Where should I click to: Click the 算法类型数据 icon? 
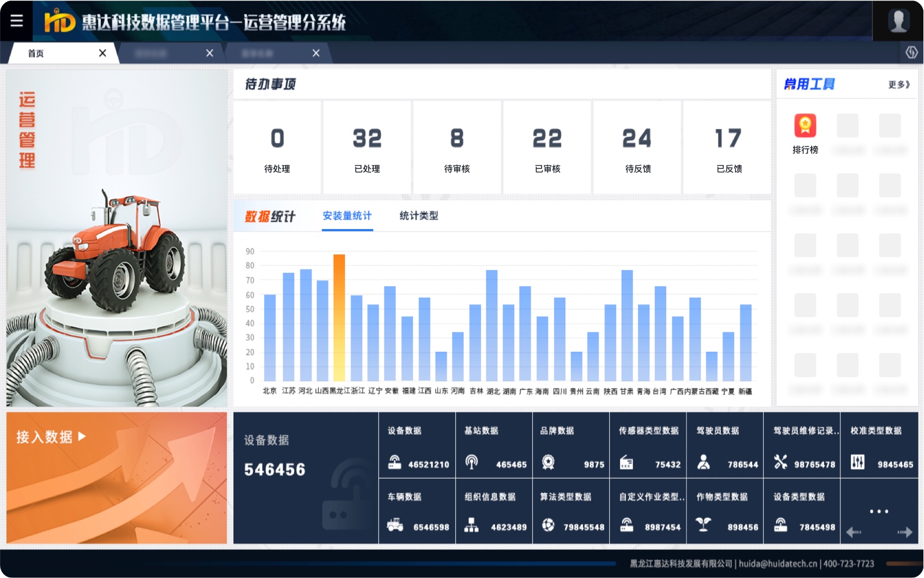click(x=548, y=525)
